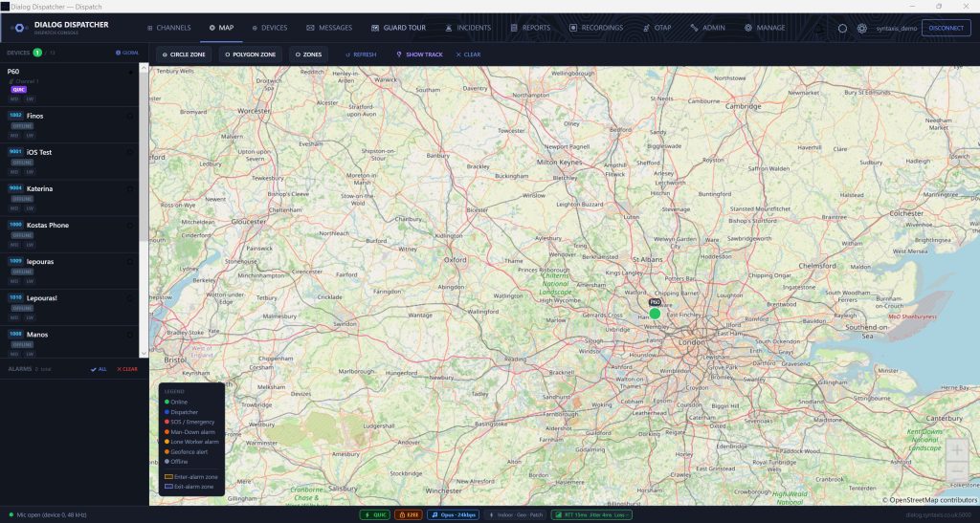Click the green online devices count badge
The image size is (980, 523).
coord(37,53)
